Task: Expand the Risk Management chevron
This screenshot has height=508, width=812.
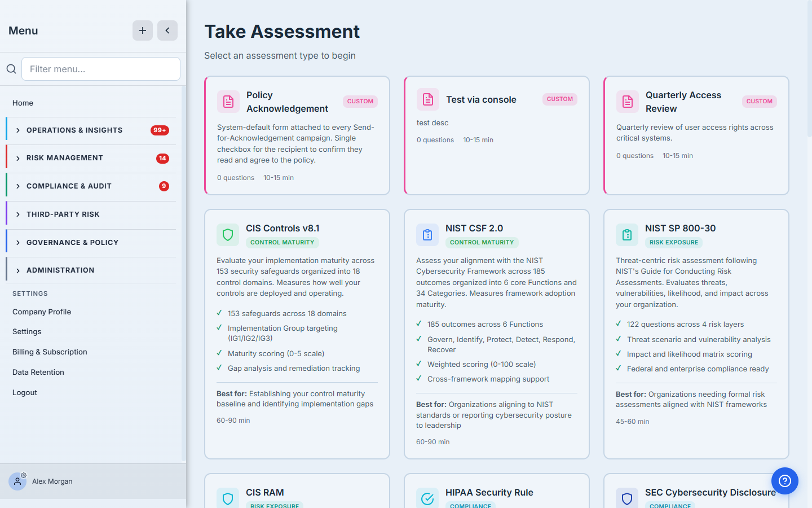Action: pyautogui.click(x=18, y=159)
